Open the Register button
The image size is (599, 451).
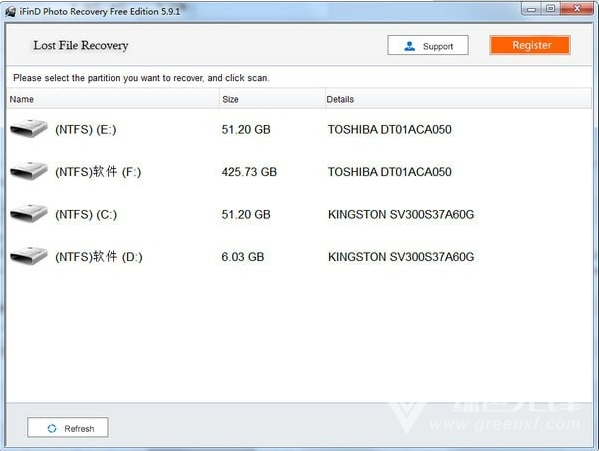point(530,45)
